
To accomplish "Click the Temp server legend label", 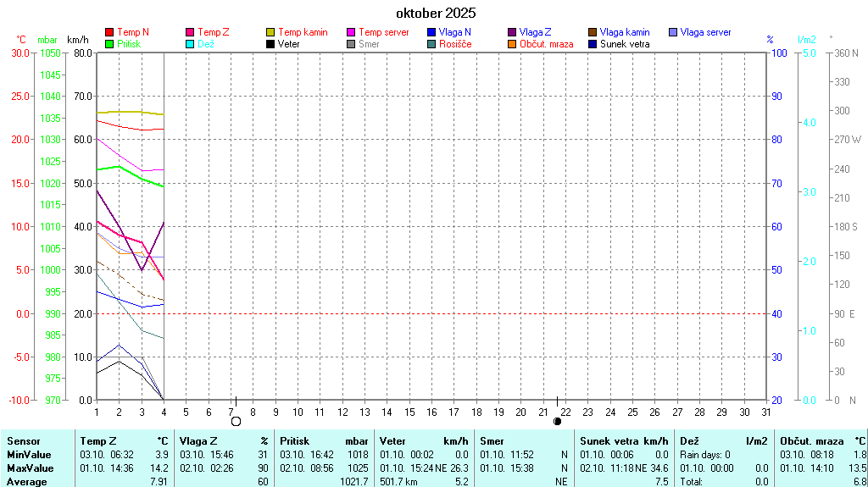I will 384,32.
